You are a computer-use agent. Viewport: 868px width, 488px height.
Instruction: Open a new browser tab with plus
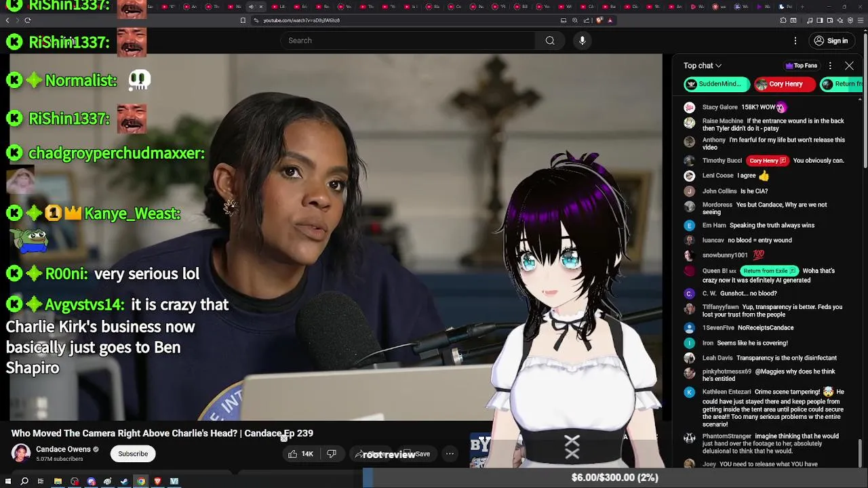(802, 6)
